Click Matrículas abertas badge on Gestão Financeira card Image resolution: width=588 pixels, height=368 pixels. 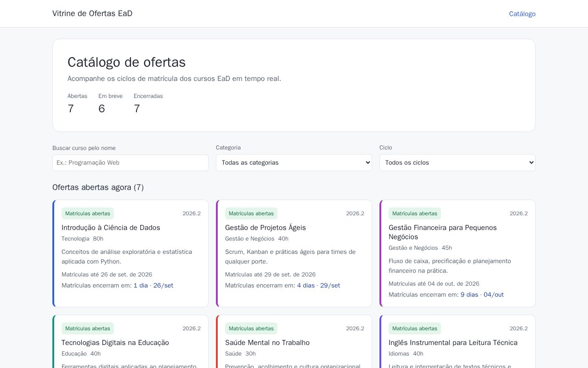click(415, 213)
